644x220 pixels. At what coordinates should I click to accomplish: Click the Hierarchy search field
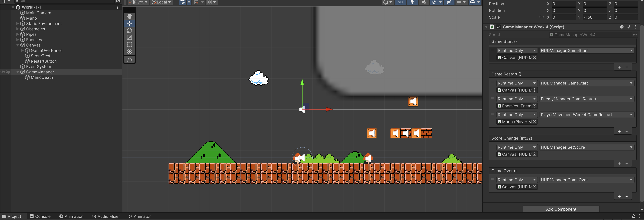pos(65,2)
